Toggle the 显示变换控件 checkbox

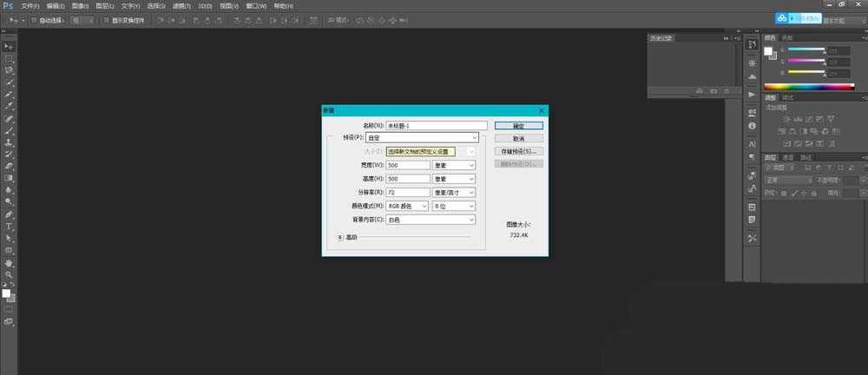click(x=107, y=20)
